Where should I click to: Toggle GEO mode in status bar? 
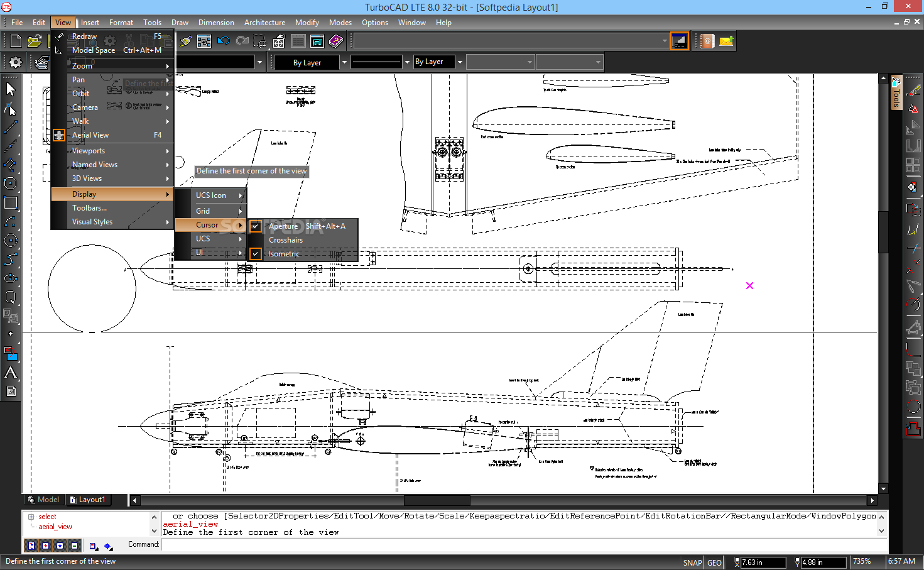pyautogui.click(x=714, y=562)
